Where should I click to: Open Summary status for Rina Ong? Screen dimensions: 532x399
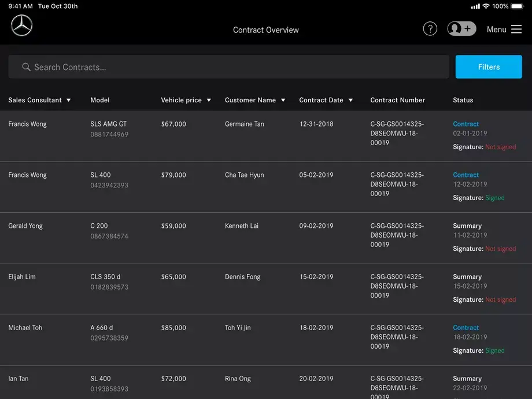tap(467, 378)
